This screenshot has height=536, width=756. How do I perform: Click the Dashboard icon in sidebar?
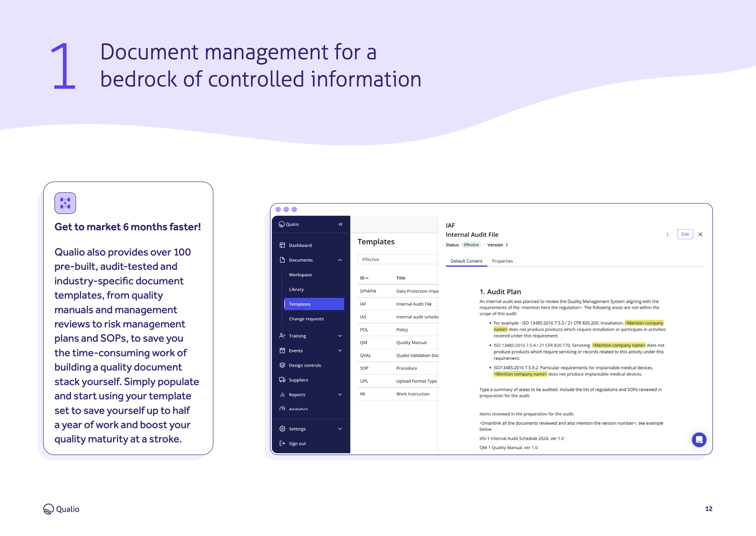click(x=282, y=245)
